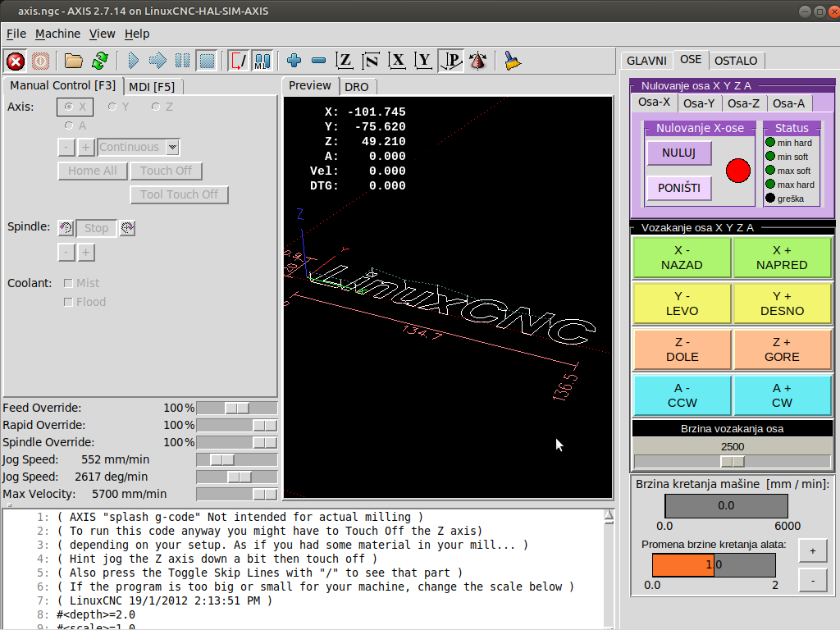
Task: Open the Osa-A tab
Action: click(788, 103)
